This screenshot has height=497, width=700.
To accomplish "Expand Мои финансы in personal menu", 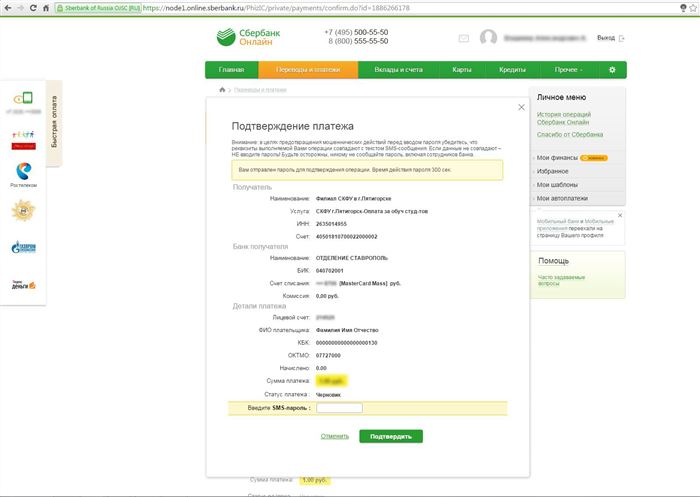I will pos(557,158).
